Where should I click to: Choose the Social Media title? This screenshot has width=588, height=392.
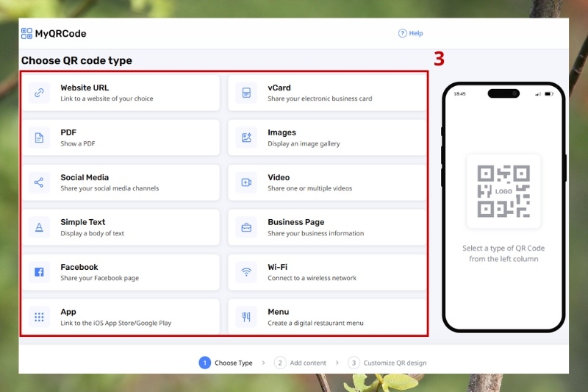point(85,177)
